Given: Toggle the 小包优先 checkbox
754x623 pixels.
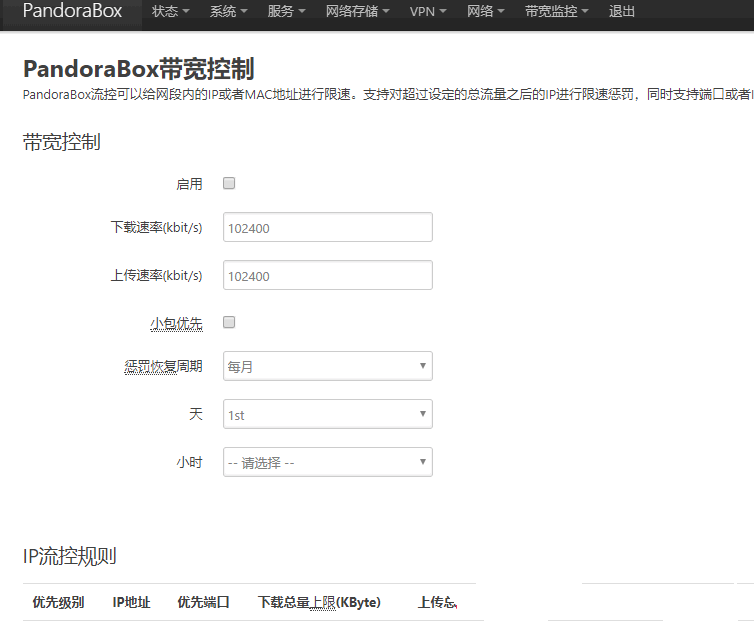Looking at the screenshot, I should (229, 322).
